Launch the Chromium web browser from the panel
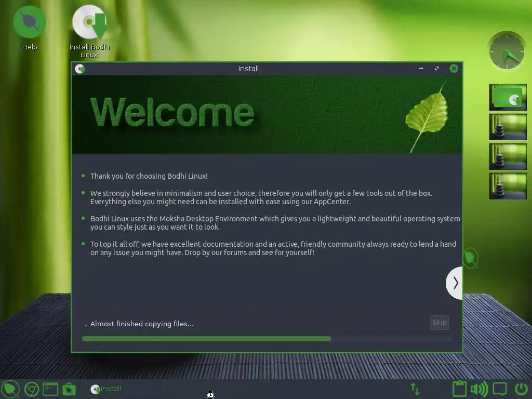Image resolution: width=532 pixels, height=399 pixels. point(32,389)
